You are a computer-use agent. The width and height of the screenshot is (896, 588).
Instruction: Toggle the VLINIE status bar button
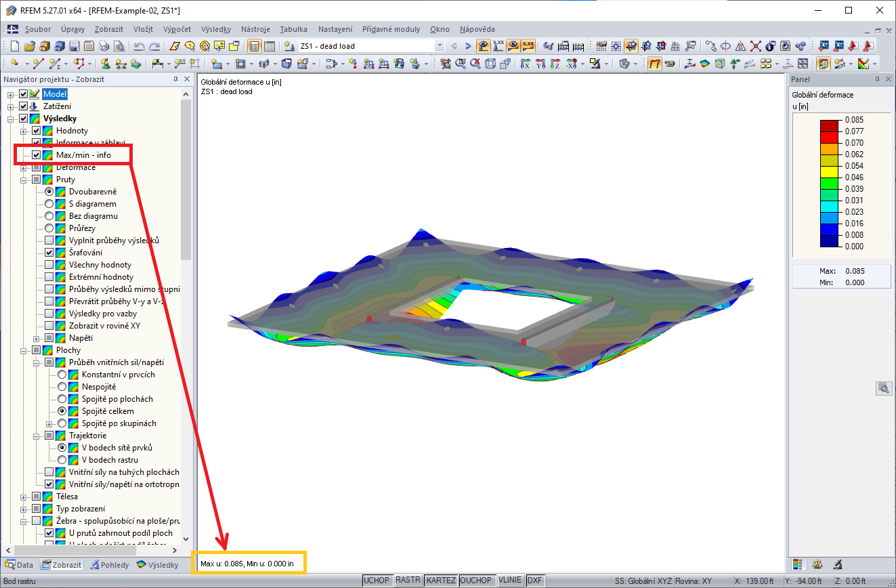coord(511,581)
